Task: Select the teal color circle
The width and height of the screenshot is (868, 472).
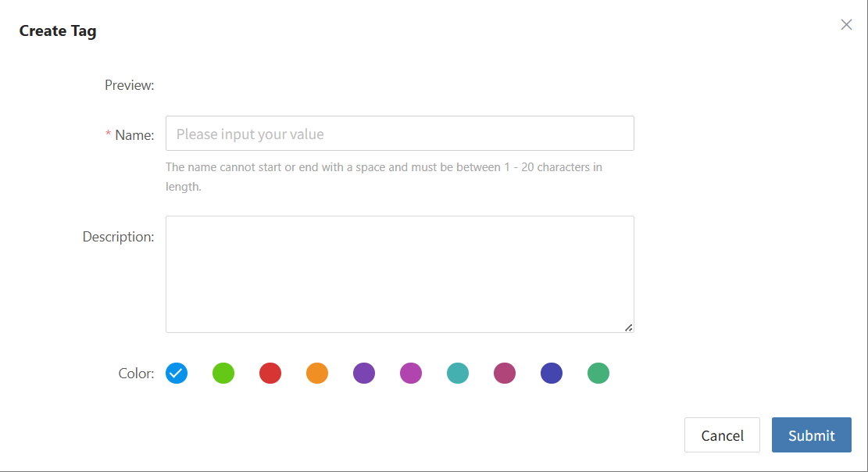Action: 458,373
